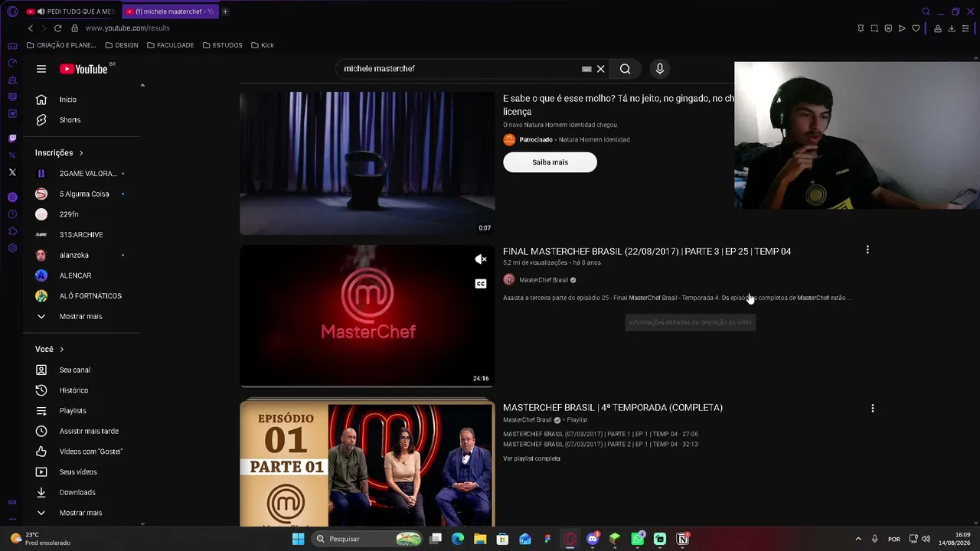Open the DESIGN bookmark folder
Viewport: 980px width, 551px height.
[x=122, y=45]
